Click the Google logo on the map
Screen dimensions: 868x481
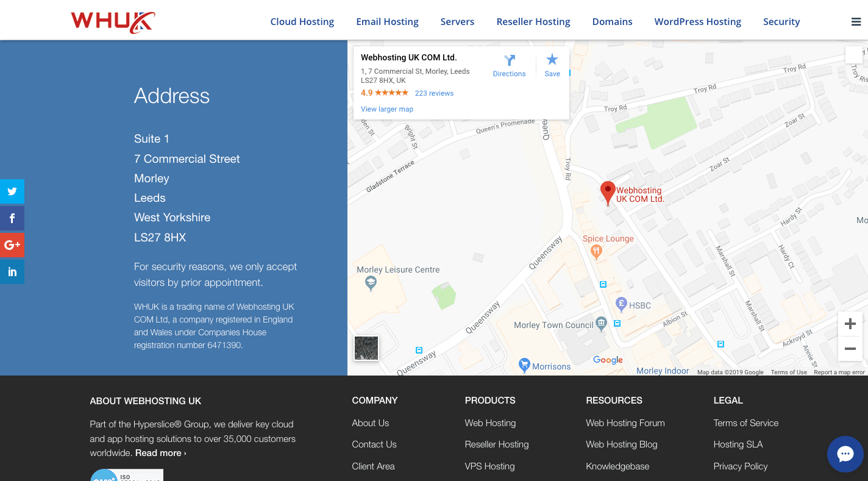(x=608, y=360)
